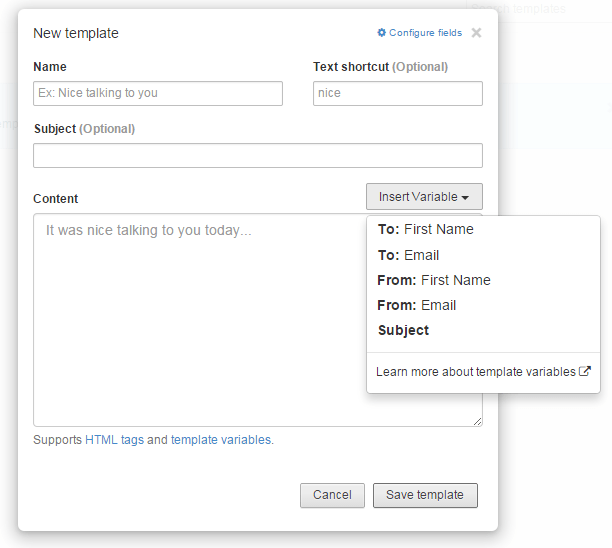Screen dimensions: 612x548
Task: Click the Save template button
Action: (x=425, y=495)
